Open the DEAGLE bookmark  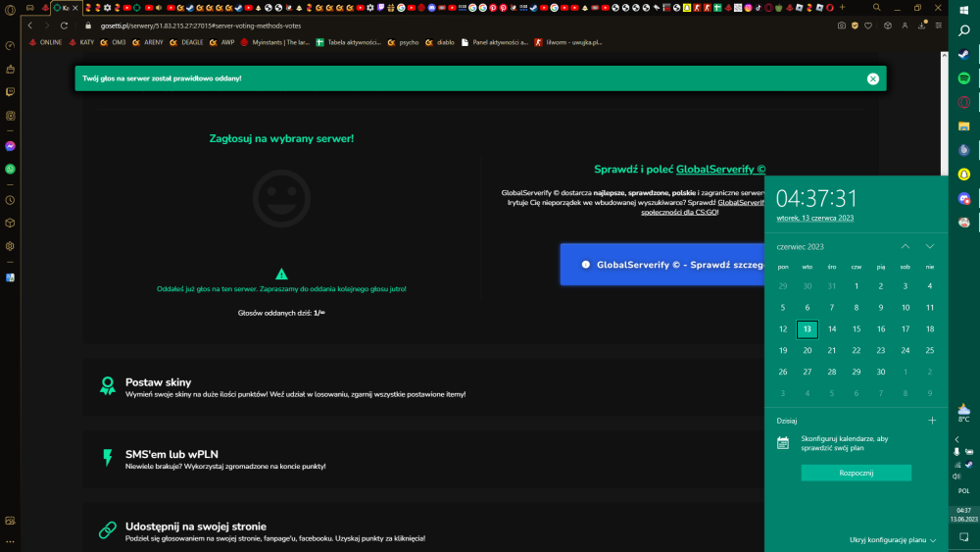187,42
